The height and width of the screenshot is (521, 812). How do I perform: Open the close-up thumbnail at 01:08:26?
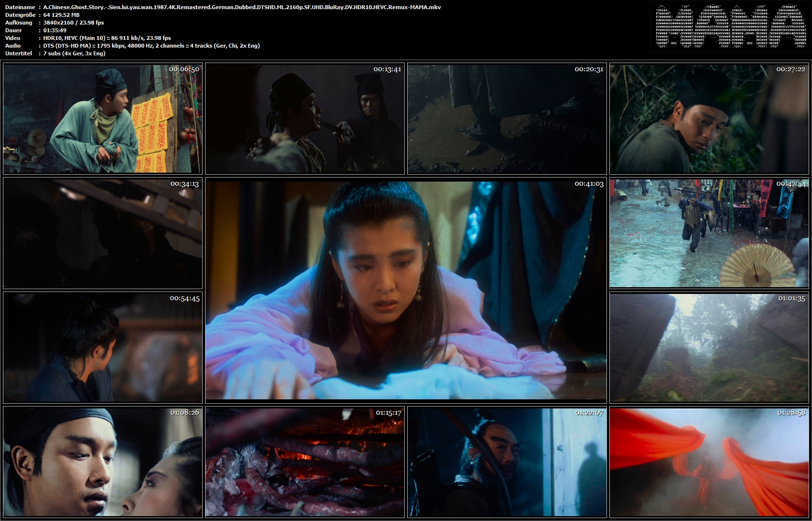click(103, 462)
